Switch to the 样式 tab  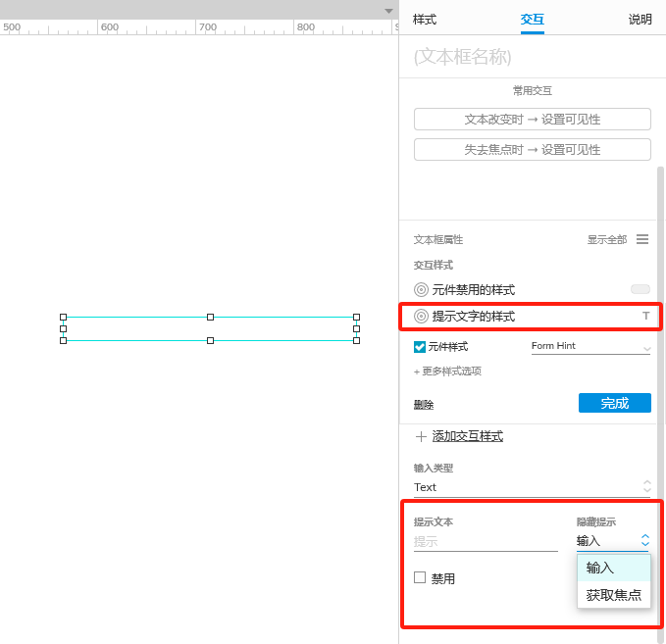[x=425, y=20]
